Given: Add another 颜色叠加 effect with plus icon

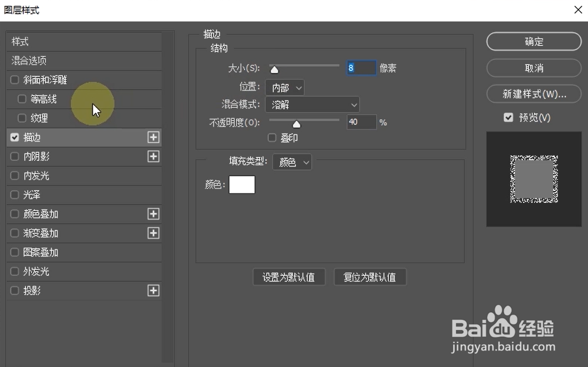Looking at the screenshot, I should (153, 214).
